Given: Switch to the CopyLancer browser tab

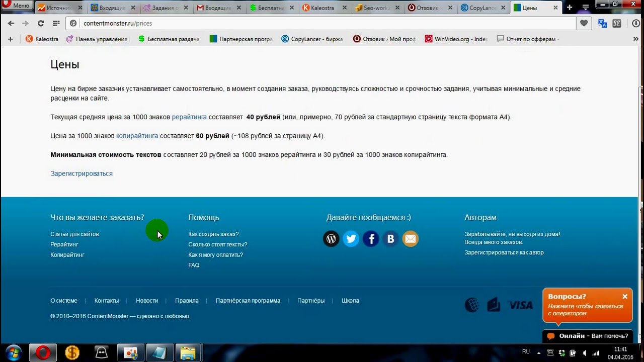Looking at the screenshot, I should click(482, 8).
